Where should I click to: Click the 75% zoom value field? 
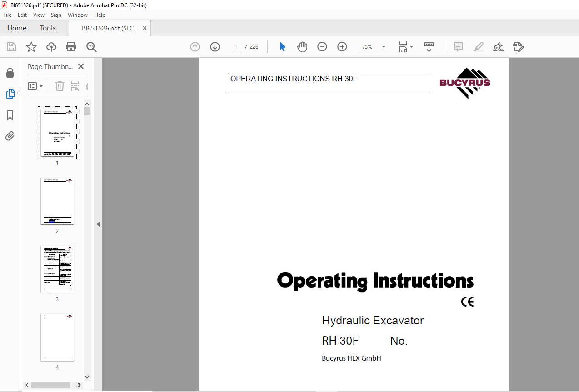pos(367,47)
